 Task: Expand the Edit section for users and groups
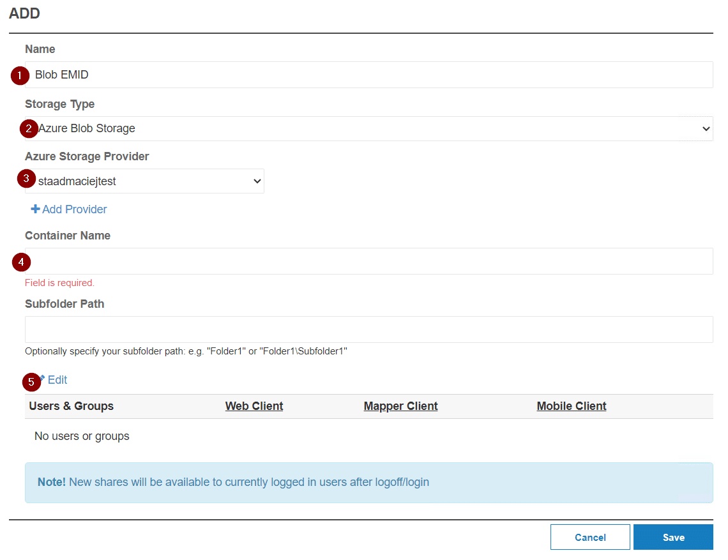[x=57, y=380]
